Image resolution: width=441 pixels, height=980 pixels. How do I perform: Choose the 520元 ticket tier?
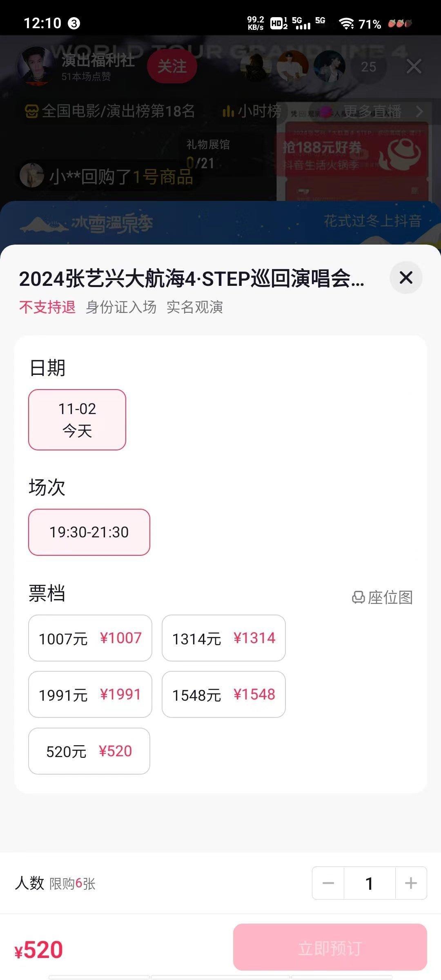[89, 751]
